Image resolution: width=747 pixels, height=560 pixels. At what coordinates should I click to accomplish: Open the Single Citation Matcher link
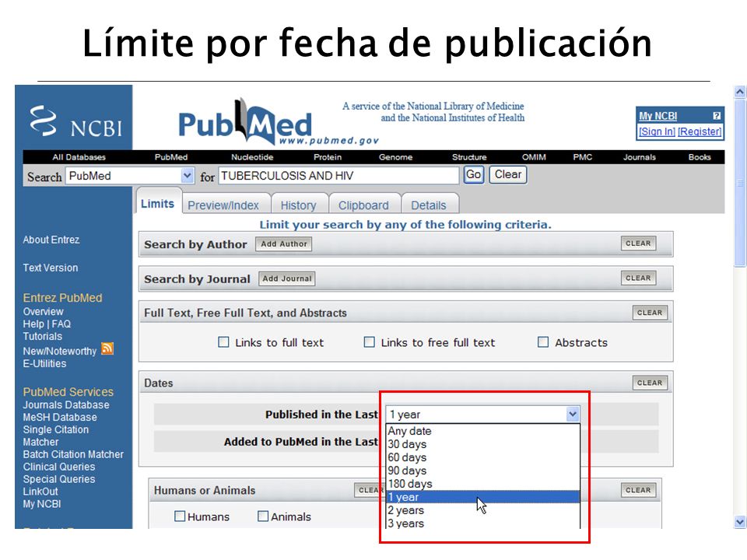point(56,436)
